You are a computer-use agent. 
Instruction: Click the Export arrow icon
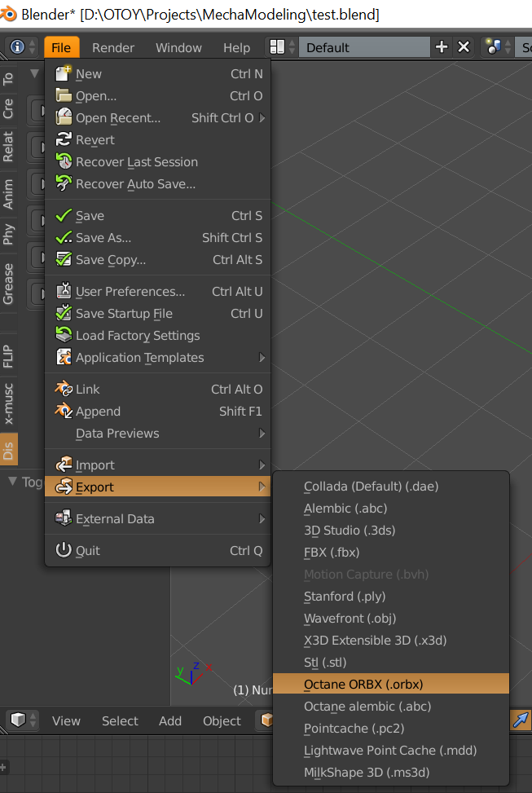(x=64, y=487)
